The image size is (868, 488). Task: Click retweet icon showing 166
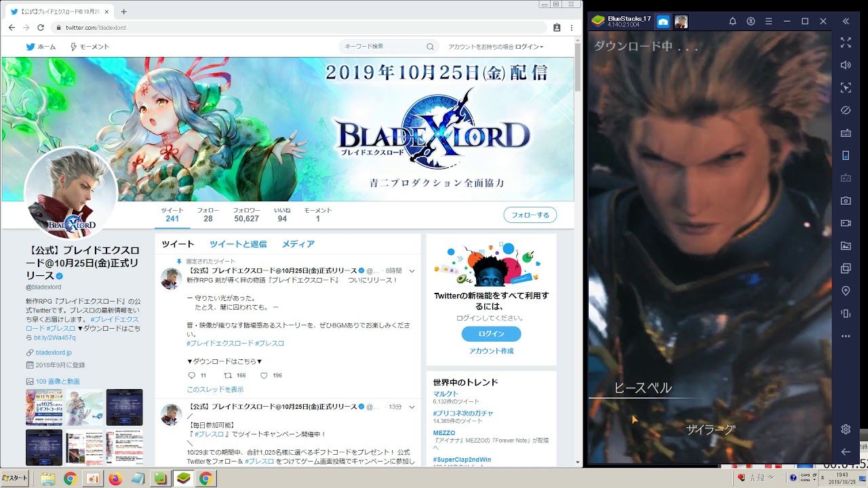coord(229,375)
